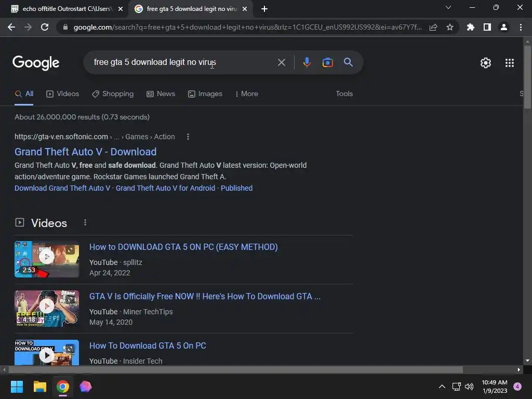Expand the More search filters
Screen dimensions: 532x399
point(247,94)
